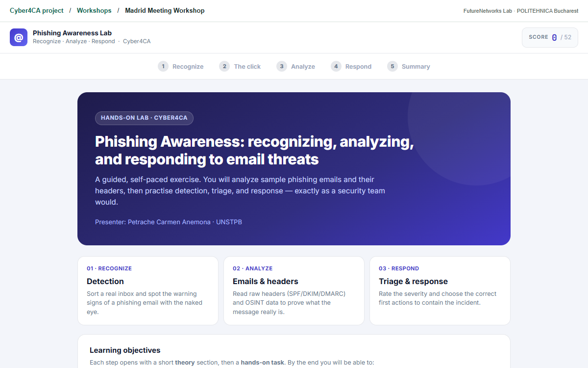Click the Rate the severity description text
This screenshot has width=588, height=368.
click(x=438, y=298)
